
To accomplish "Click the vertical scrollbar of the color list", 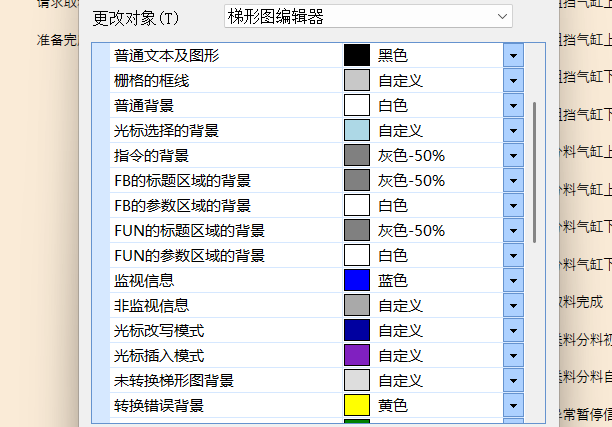I will [535, 170].
